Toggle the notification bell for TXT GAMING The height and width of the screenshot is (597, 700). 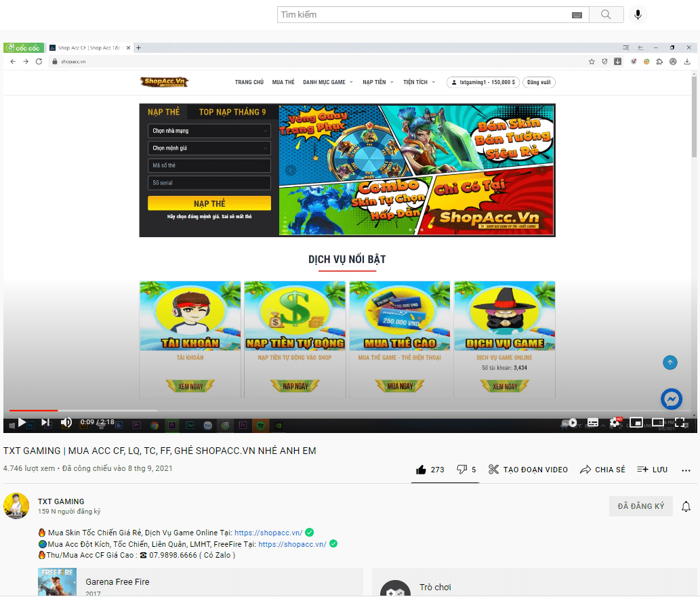click(x=686, y=506)
